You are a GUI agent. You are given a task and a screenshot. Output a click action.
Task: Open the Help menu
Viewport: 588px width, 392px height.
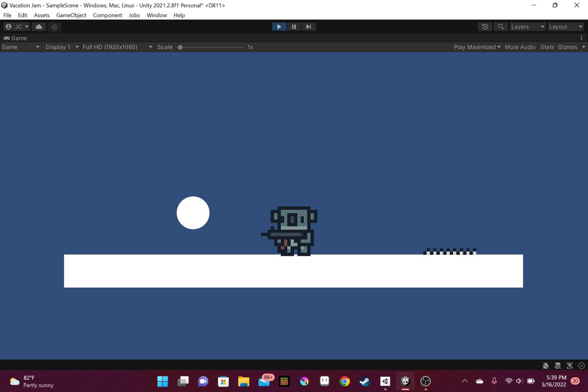pyautogui.click(x=179, y=15)
